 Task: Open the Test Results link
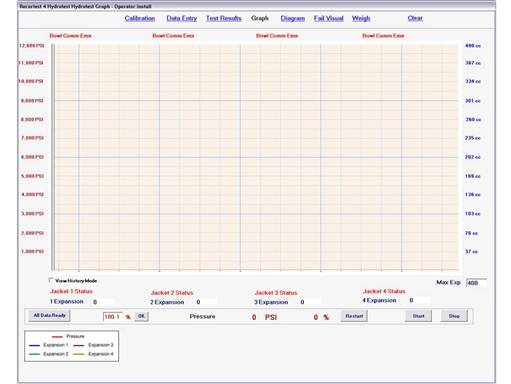pyautogui.click(x=223, y=18)
